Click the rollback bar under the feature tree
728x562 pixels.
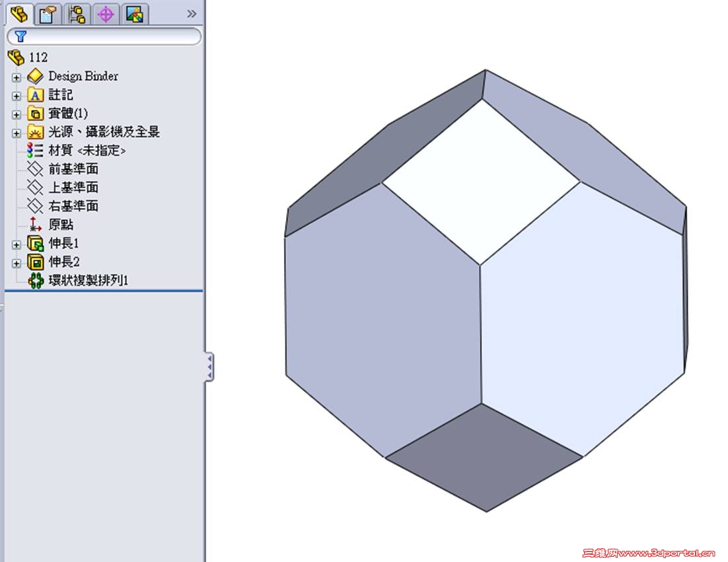point(104,291)
